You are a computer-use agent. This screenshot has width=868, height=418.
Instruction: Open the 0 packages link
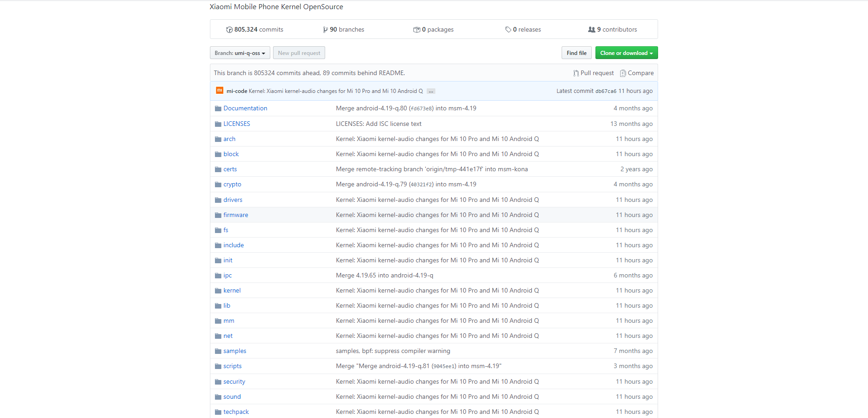pyautogui.click(x=434, y=29)
